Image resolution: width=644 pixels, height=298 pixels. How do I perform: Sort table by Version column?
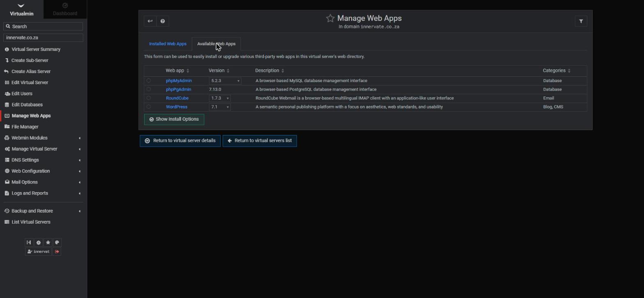tap(219, 71)
